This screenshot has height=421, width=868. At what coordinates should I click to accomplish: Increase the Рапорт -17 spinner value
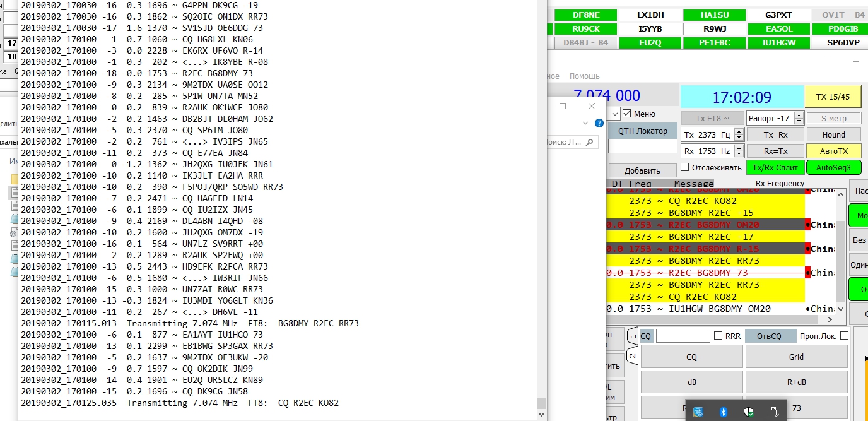(799, 116)
